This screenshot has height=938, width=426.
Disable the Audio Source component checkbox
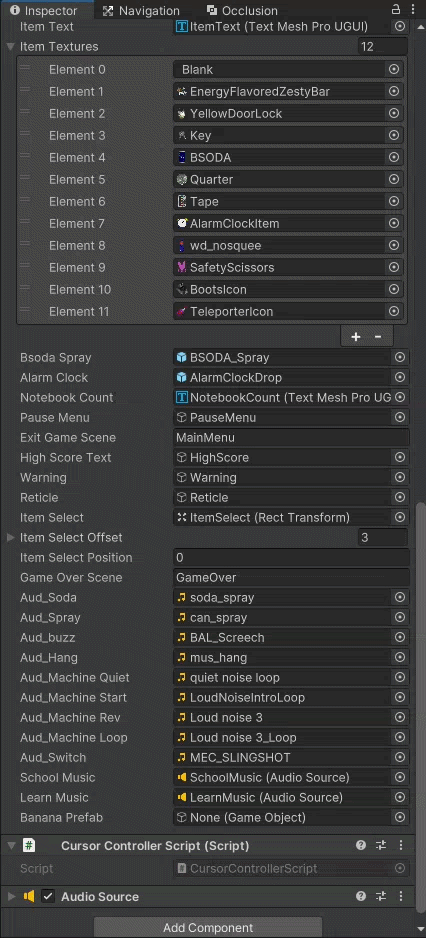[x=48, y=896]
